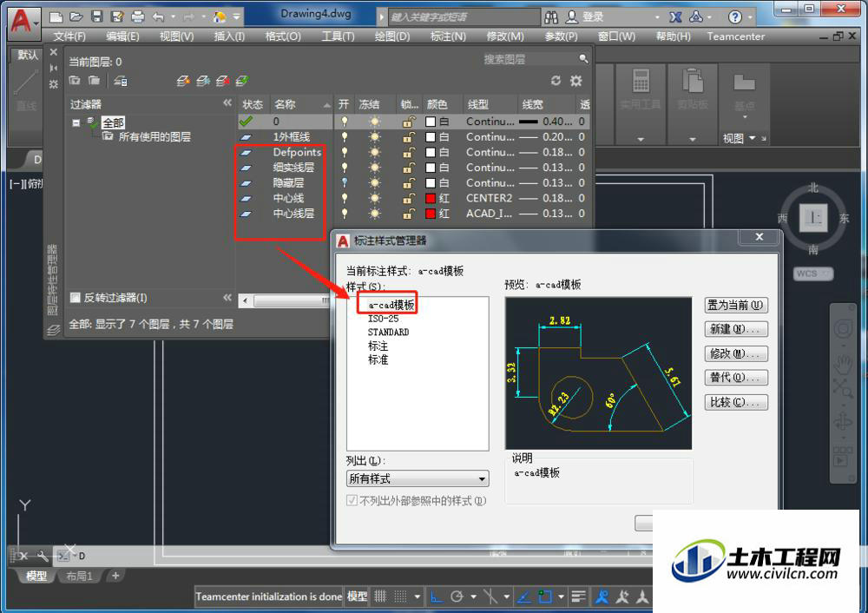Click the command line wrench customize icon

pos(42,556)
